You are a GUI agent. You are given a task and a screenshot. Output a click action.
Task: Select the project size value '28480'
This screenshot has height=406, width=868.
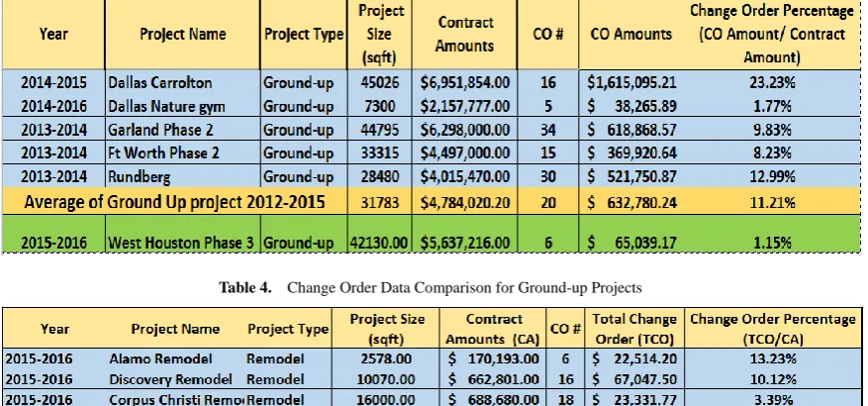(380, 176)
